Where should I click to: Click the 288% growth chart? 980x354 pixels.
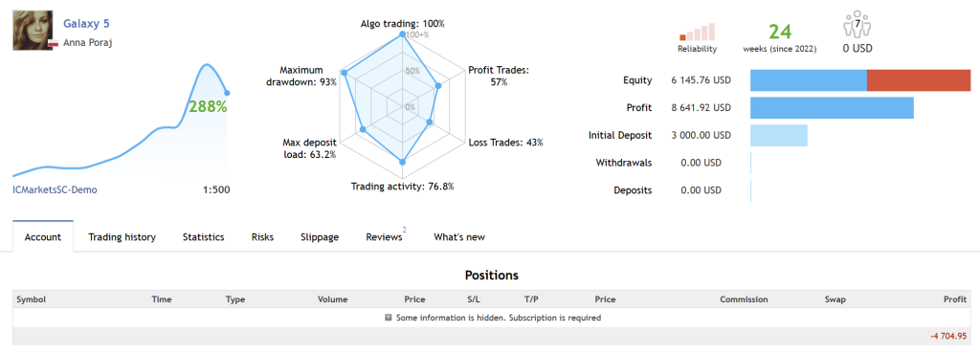click(121, 121)
